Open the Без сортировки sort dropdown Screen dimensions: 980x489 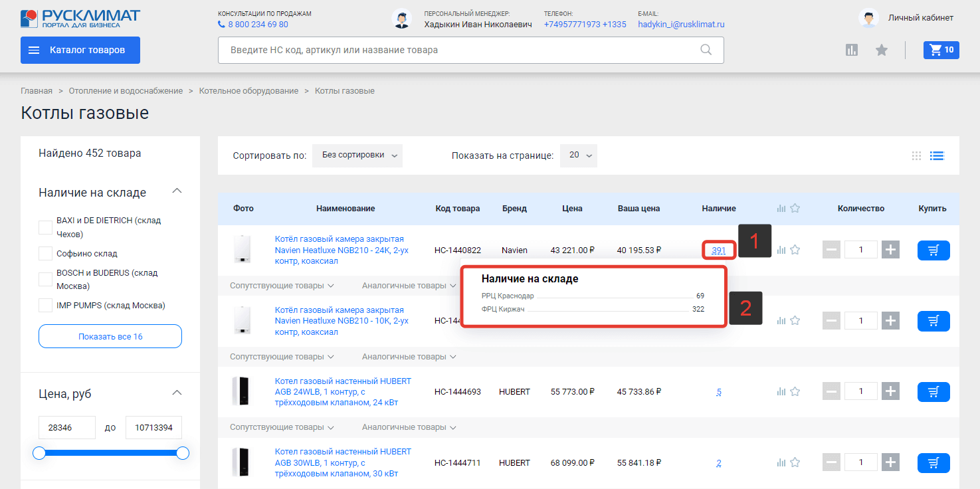point(357,155)
